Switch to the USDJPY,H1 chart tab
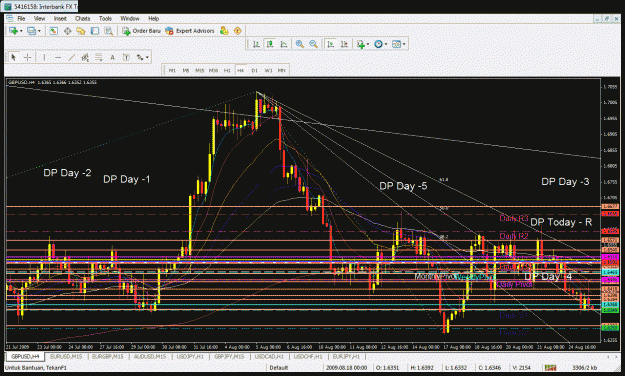625x376 pixels. 190,356
